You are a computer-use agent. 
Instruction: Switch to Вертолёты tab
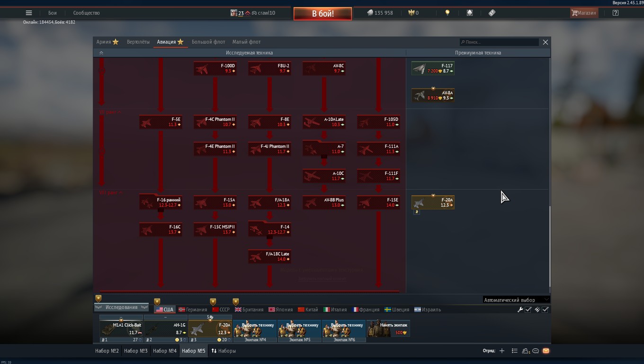click(138, 42)
